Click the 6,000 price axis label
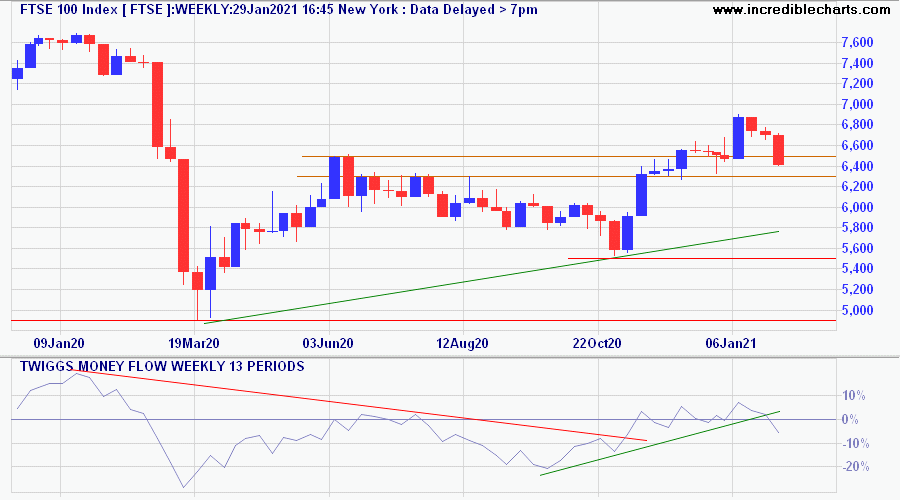The width and height of the screenshot is (900, 500). (x=857, y=207)
